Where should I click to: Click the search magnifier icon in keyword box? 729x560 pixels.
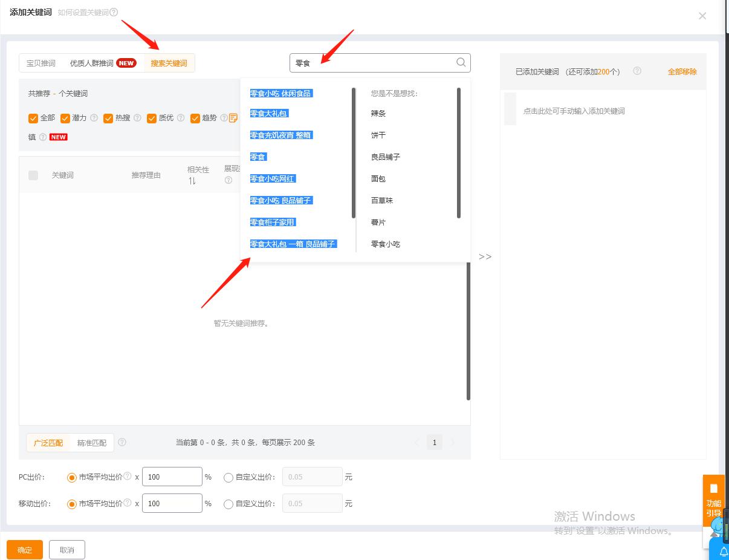click(461, 62)
